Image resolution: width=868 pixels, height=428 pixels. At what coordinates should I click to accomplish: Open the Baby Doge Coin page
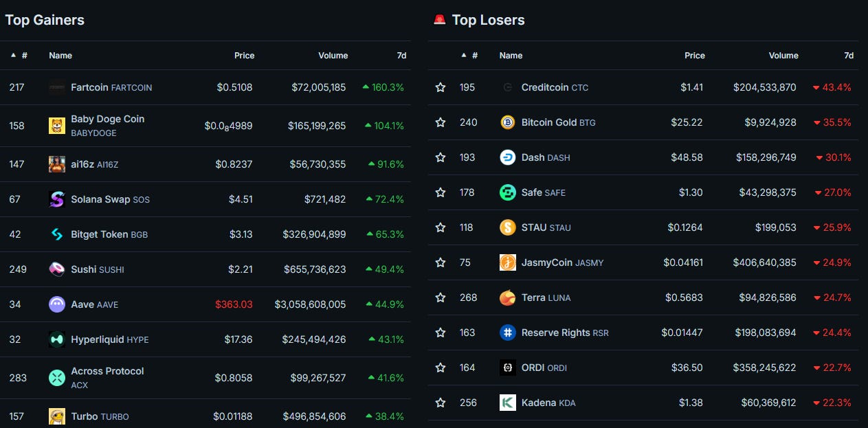(x=108, y=125)
